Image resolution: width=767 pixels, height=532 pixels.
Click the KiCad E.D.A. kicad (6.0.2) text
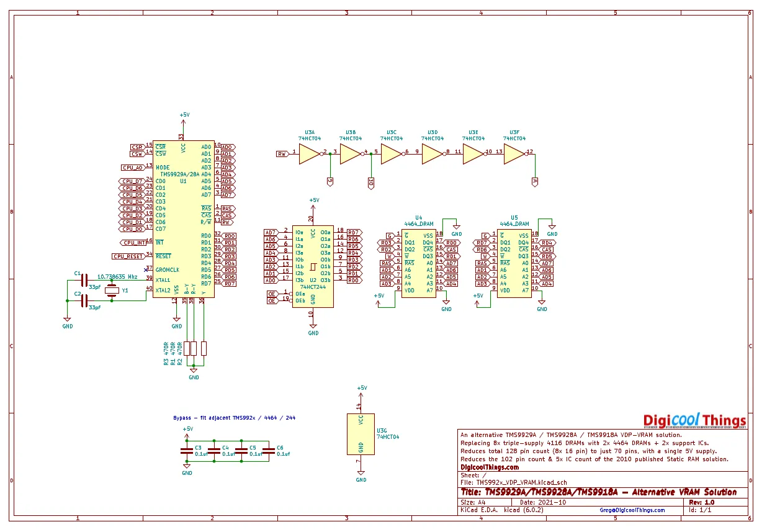click(501, 510)
